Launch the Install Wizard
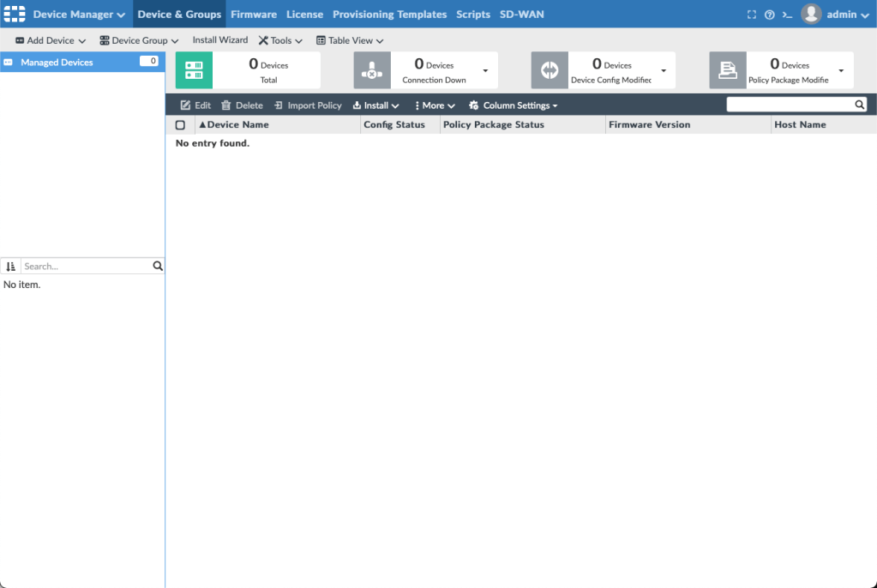 [x=220, y=40]
